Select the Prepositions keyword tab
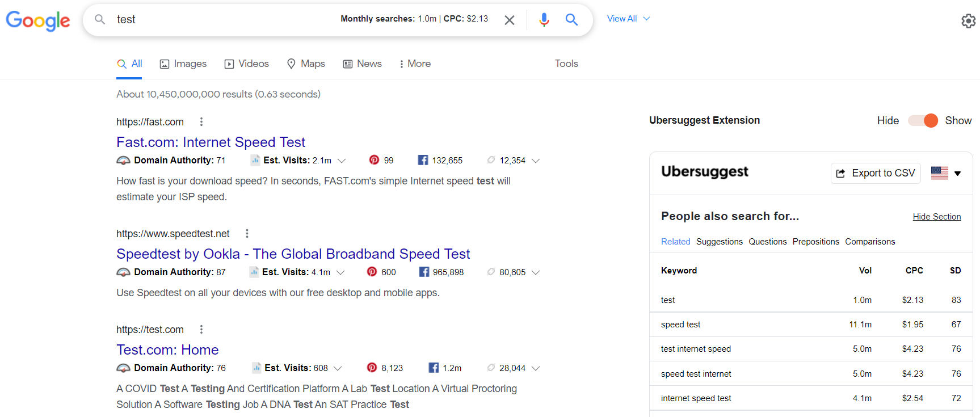 [816, 242]
